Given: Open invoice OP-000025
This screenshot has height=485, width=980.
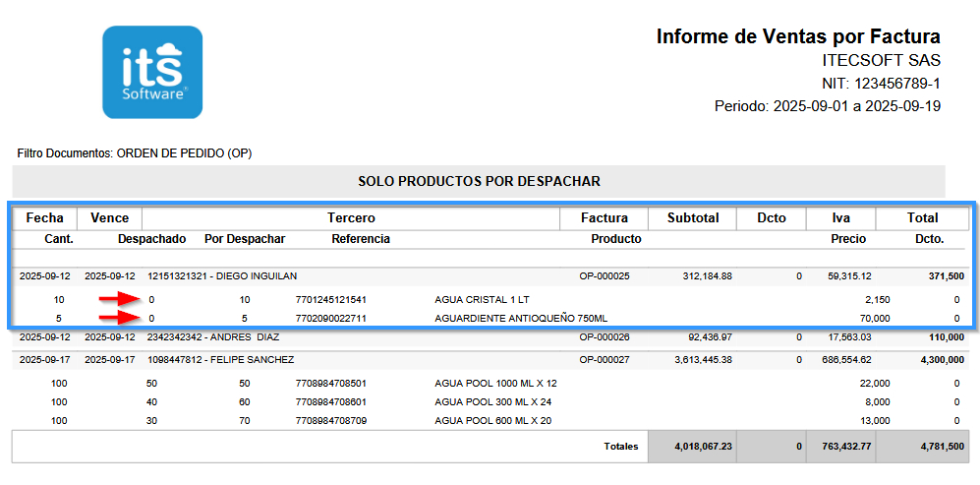Looking at the screenshot, I should click(604, 276).
